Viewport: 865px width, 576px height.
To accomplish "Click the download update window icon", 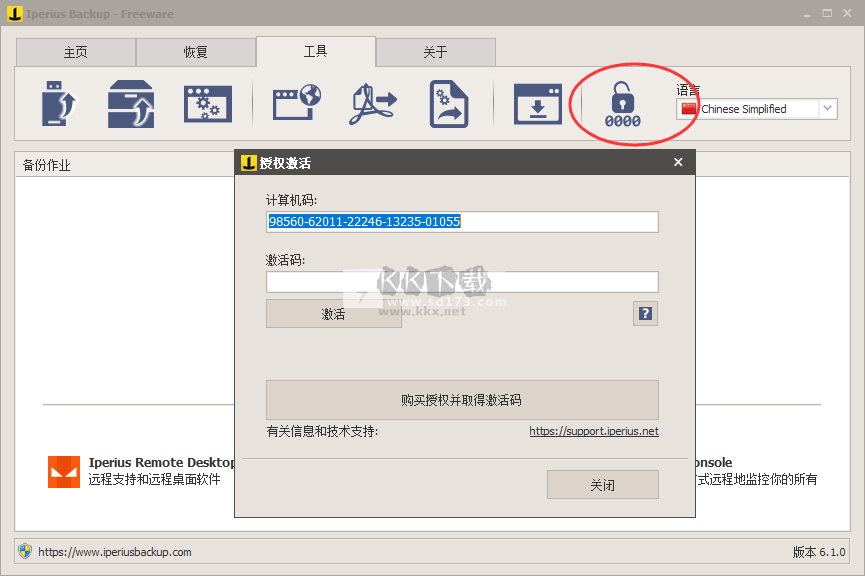I will [x=538, y=104].
